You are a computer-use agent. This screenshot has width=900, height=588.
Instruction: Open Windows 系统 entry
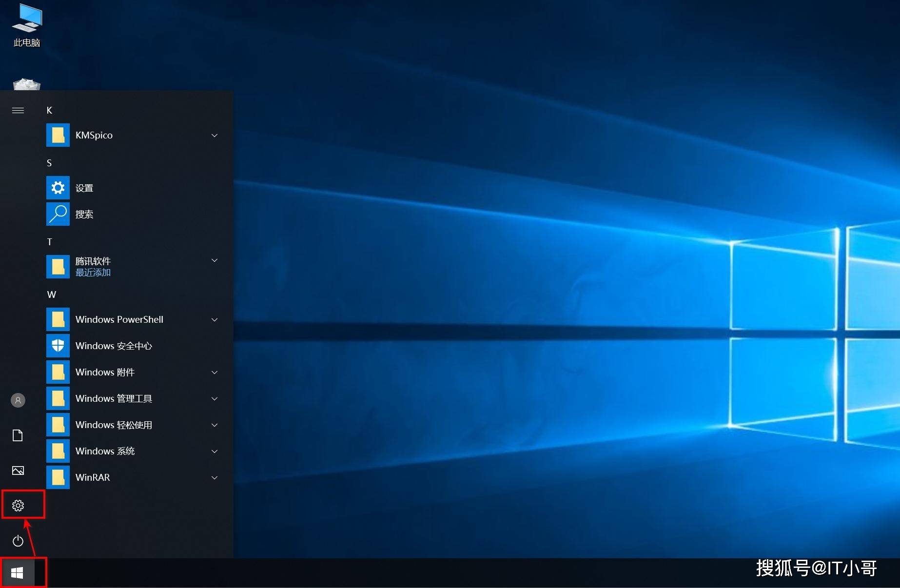134,451
